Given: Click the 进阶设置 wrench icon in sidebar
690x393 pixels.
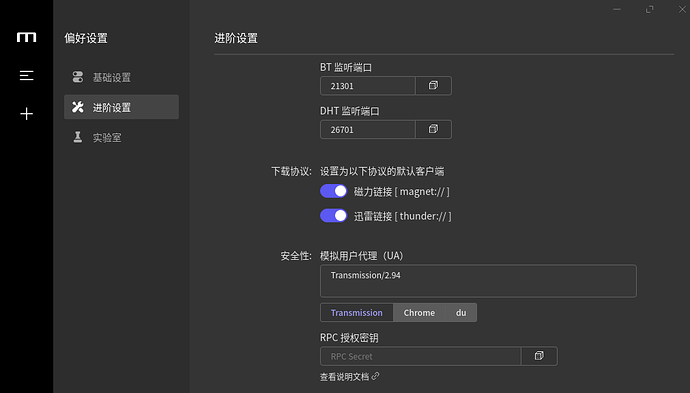Looking at the screenshot, I should click(78, 107).
